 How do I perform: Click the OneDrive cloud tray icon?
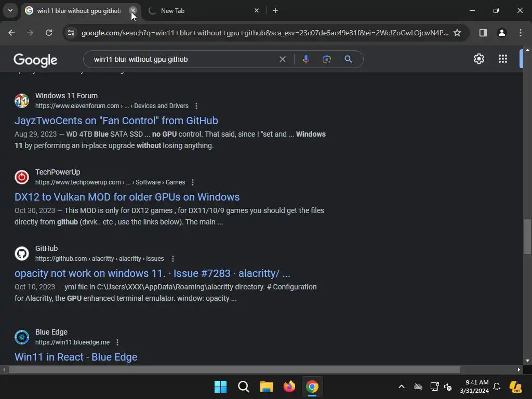point(418,387)
